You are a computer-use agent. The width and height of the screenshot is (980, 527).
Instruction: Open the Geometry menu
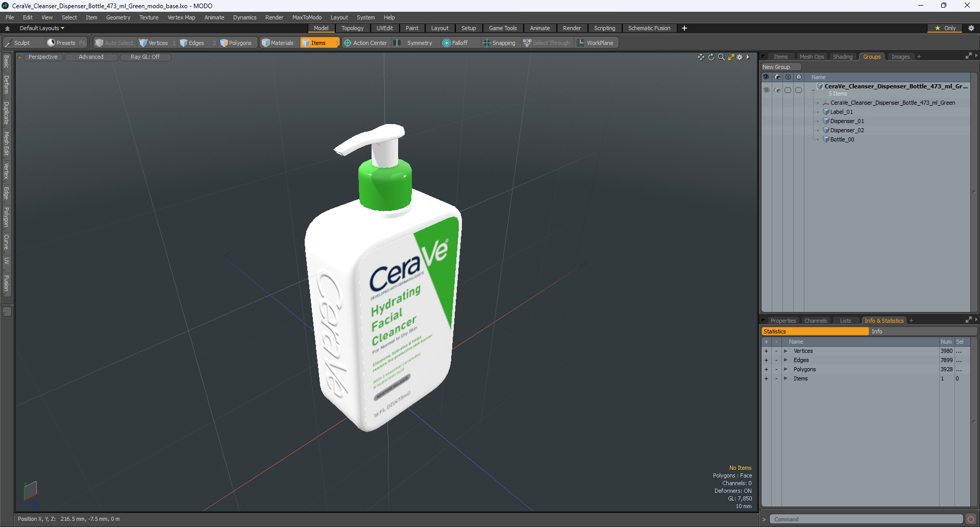[x=118, y=17]
